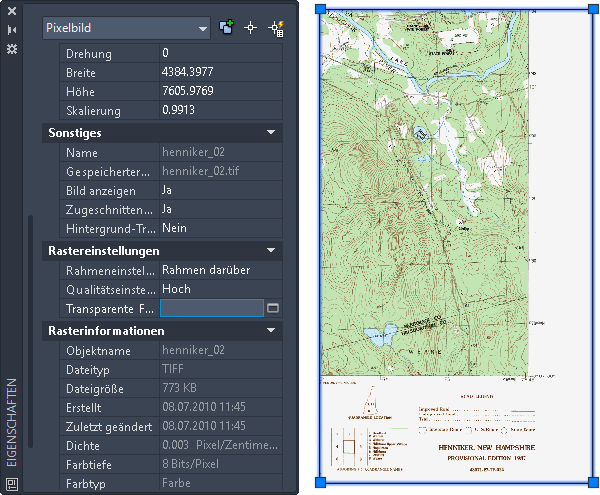Edit the Drehung value 0

pyautogui.click(x=221, y=53)
